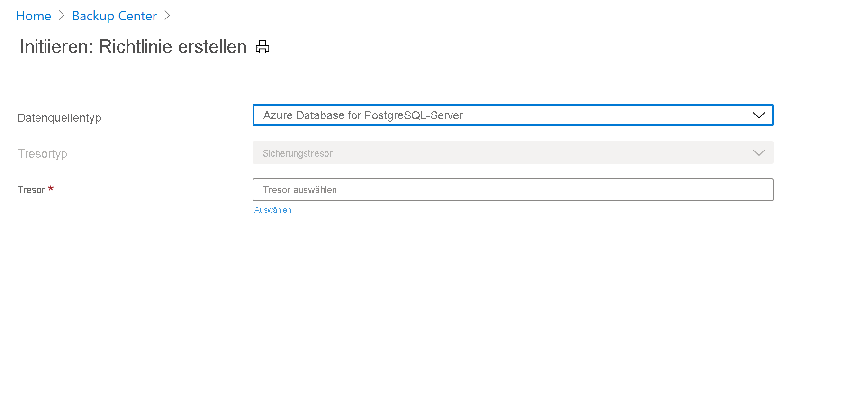The width and height of the screenshot is (868, 399).
Task: Click the chevron of the Sicherungstresor dropdown
Action: pyautogui.click(x=759, y=152)
